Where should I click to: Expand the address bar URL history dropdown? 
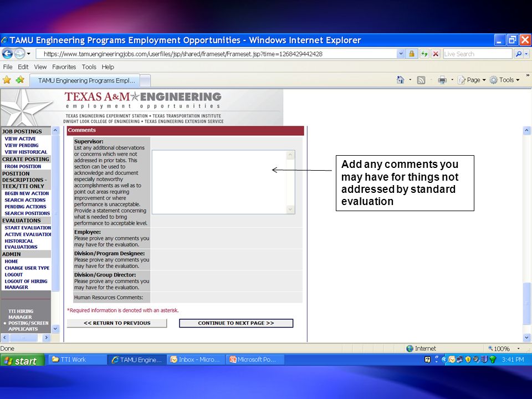401,54
